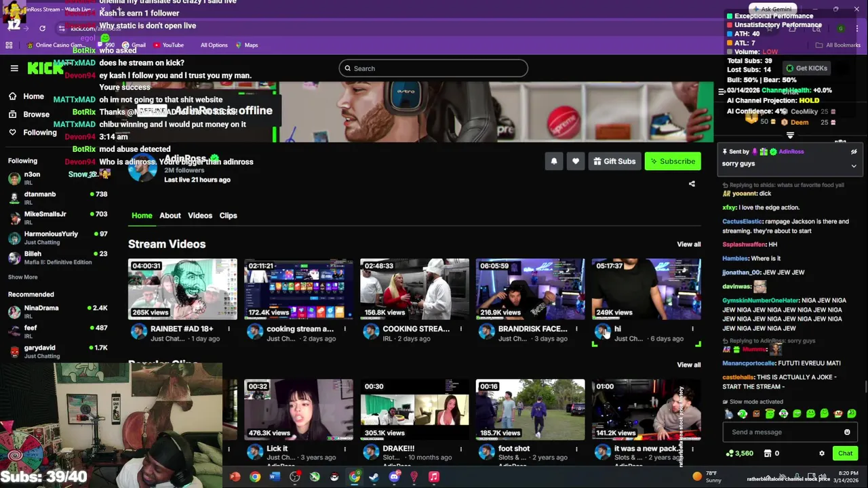
Task: Click the Online Casino Gam... bookmark
Action: pyautogui.click(x=56, y=45)
